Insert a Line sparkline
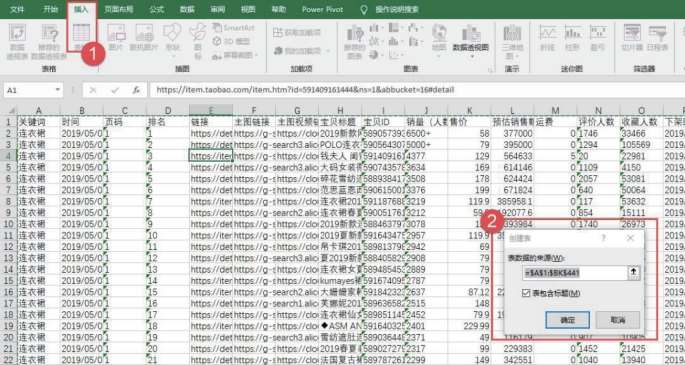This screenshot has width=685, height=365. click(x=547, y=38)
